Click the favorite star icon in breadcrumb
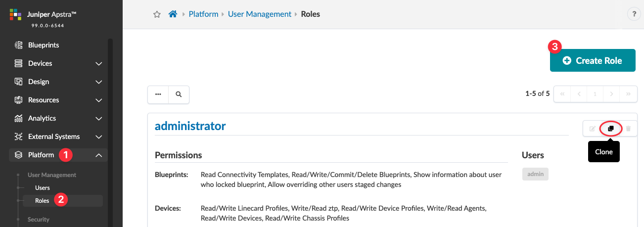 pos(157,14)
